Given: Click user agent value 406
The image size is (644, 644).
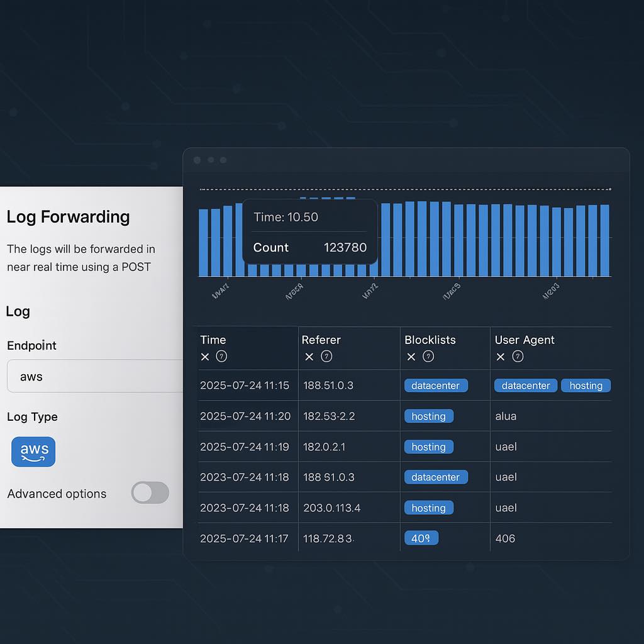Looking at the screenshot, I should point(505,538).
